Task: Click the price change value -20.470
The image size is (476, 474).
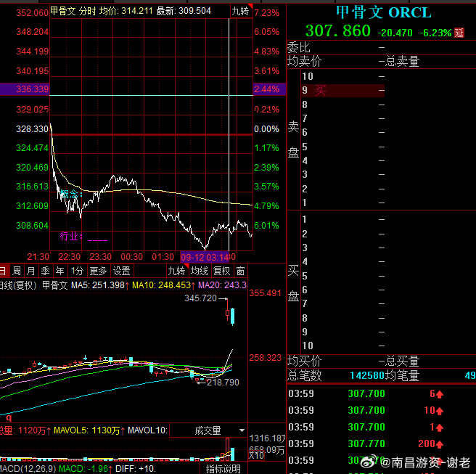Action: (x=395, y=33)
